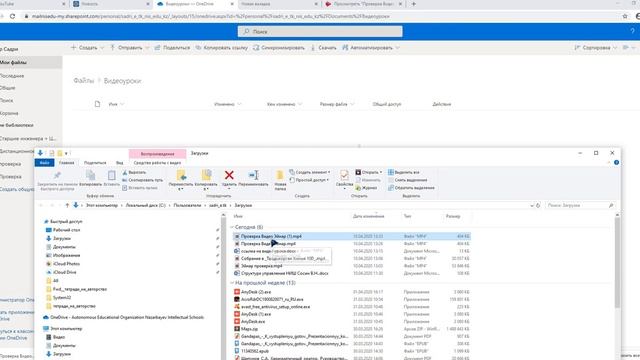
Task: Open the Воспроизведение video tools tab
Action: [x=158, y=154]
